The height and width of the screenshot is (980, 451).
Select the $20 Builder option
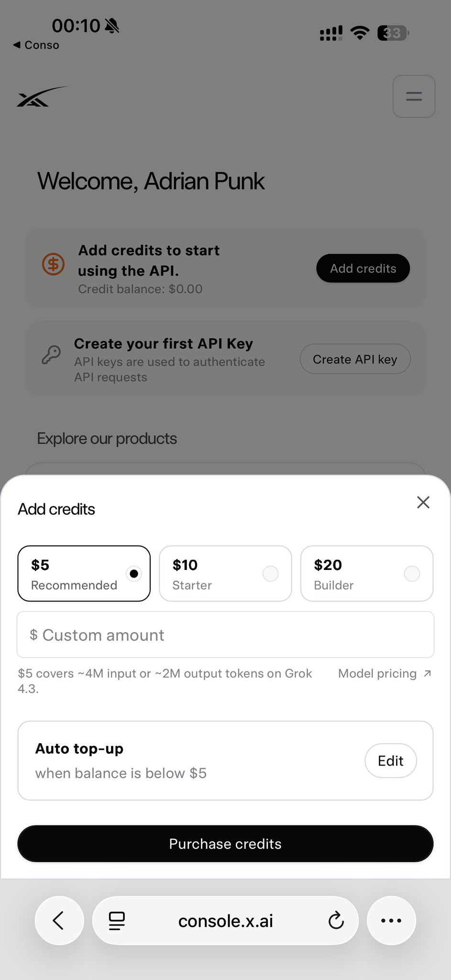[367, 573]
